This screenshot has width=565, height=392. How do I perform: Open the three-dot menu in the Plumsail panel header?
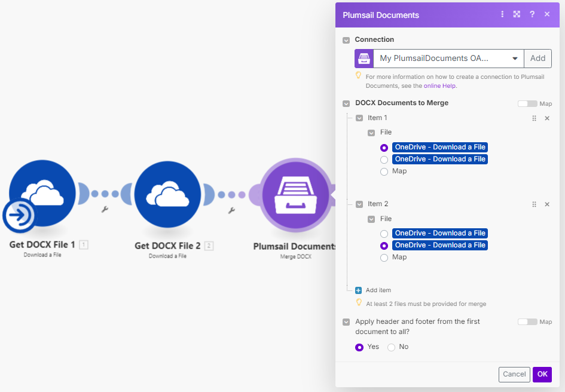click(502, 14)
